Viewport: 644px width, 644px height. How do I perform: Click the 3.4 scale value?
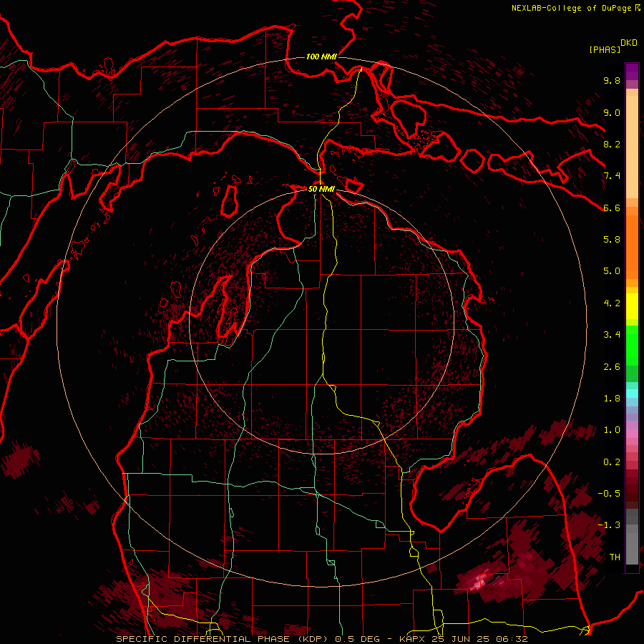(612, 335)
